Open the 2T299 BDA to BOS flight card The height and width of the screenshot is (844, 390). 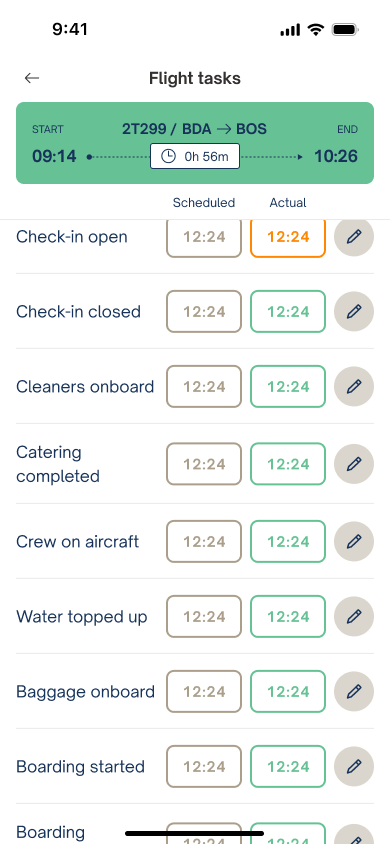point(195,143)
